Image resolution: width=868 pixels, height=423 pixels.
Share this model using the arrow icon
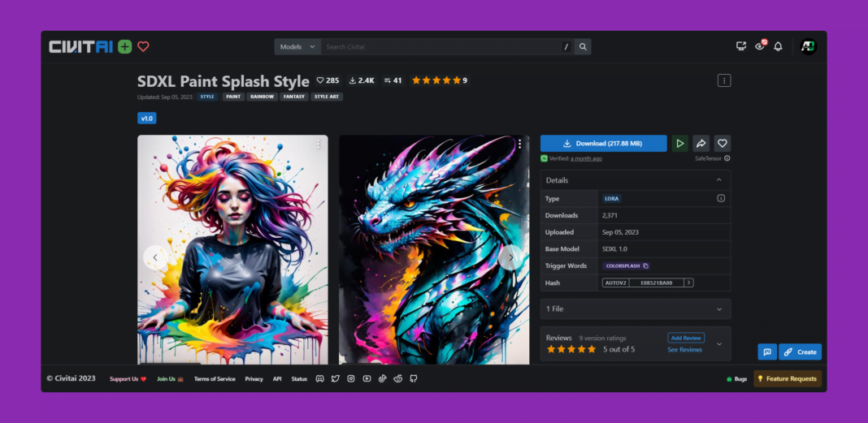point(701,144)
